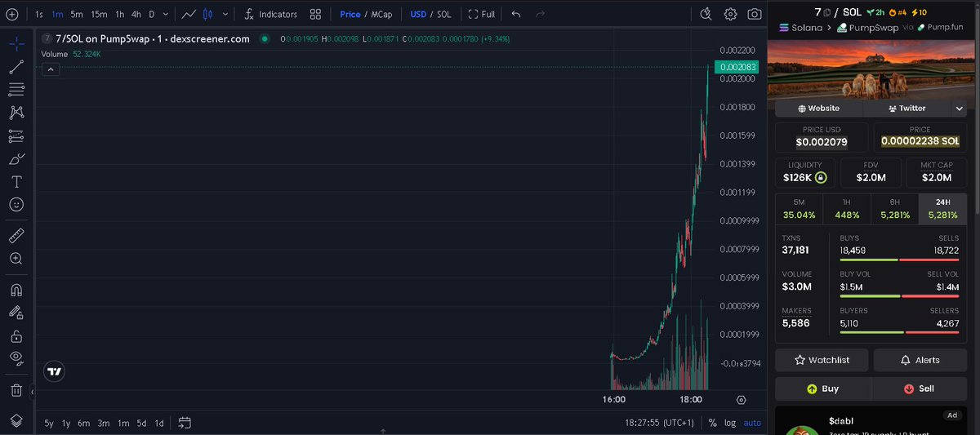980x435 pixels.
Task: Select the ruler measure tool
Action: click(x=16, y=235)
